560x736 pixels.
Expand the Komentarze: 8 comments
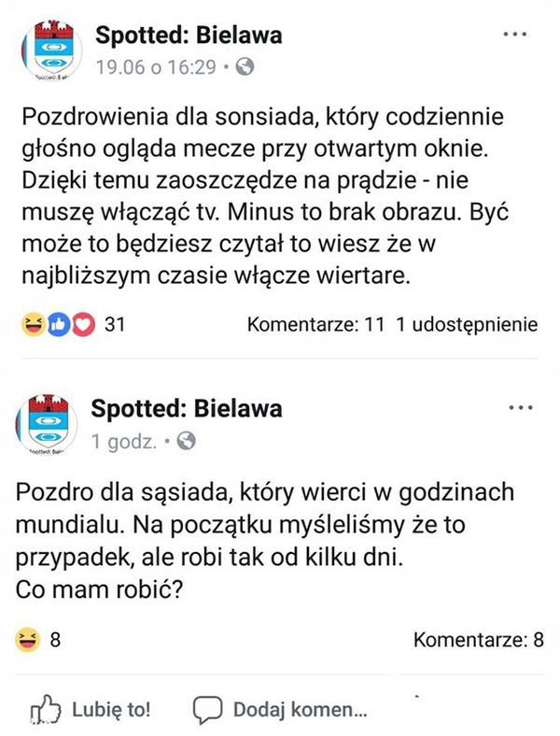[478, 641]
